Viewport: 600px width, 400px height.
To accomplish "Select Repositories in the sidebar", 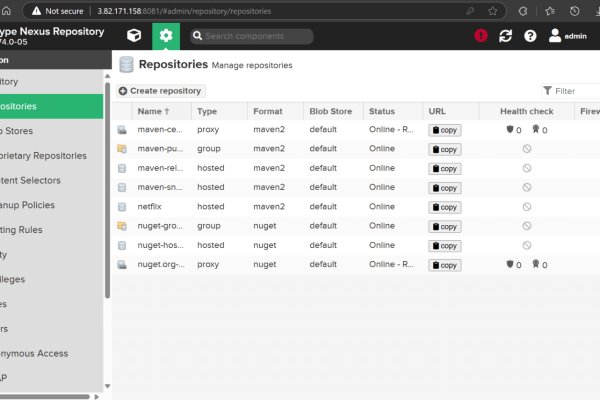I will pos(51,106).
